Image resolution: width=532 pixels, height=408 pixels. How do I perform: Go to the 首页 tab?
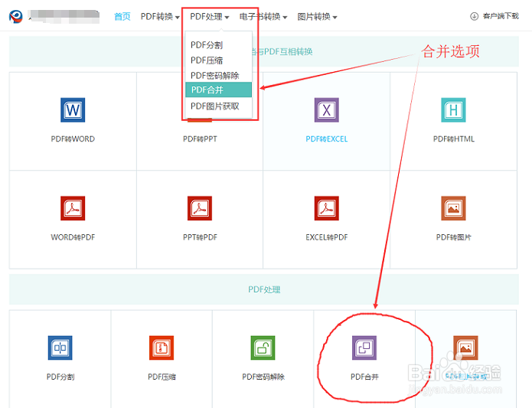122,17
